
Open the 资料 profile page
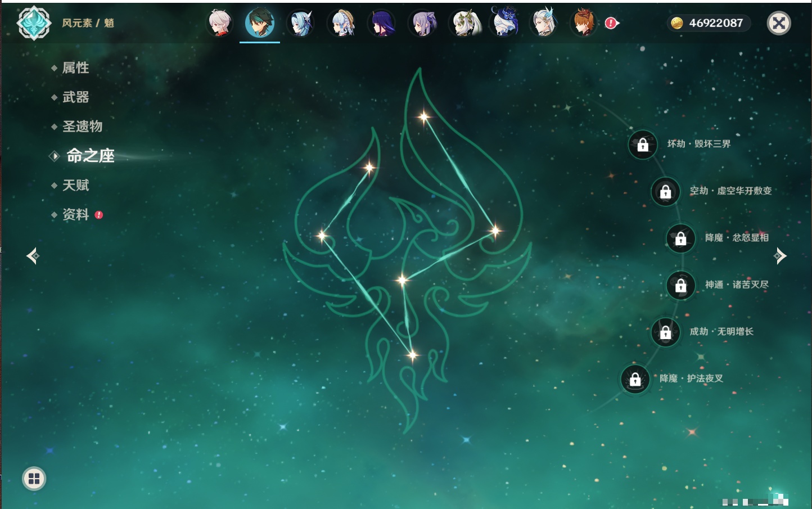click(75, 214)
